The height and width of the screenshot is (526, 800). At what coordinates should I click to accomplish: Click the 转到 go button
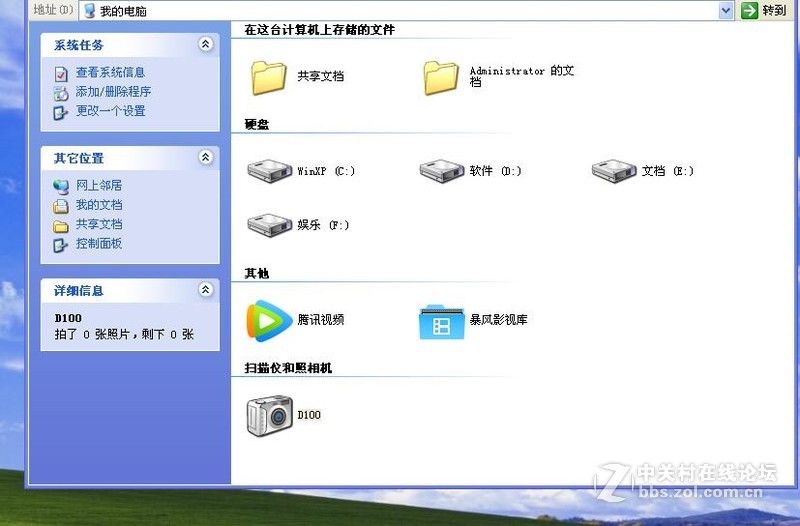(764, 10)
